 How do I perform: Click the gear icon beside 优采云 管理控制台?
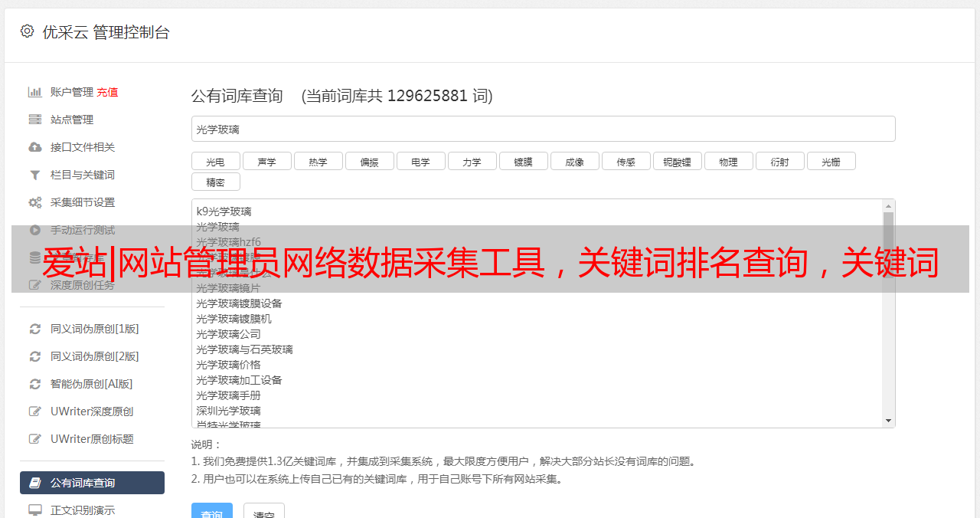tap(28, 31)
